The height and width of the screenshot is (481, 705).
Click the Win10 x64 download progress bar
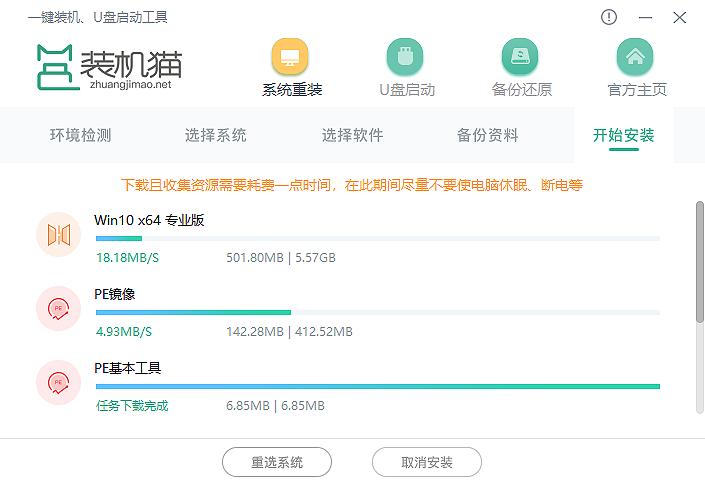click(377, 239)
